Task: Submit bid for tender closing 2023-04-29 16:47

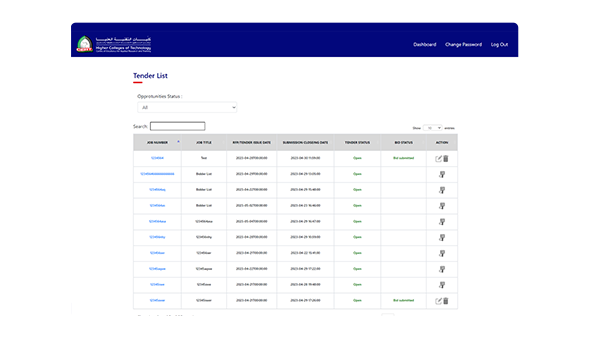Action: [442, 222]
